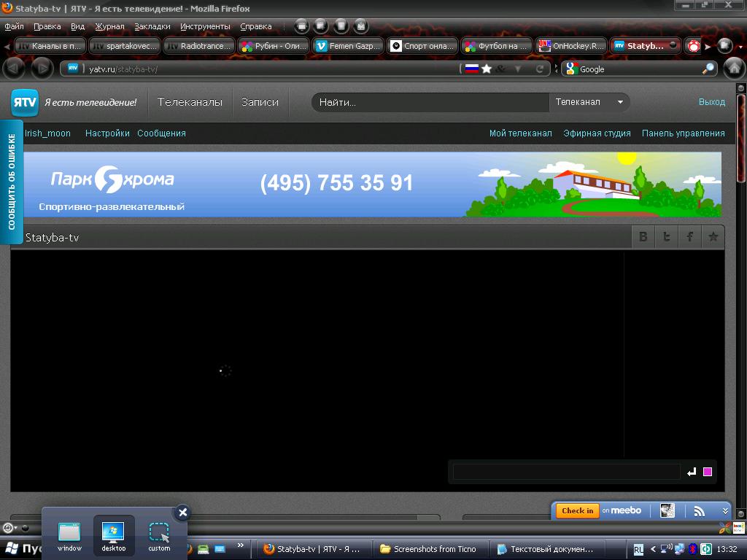Screen dimensions: 747x560
Task: Switch to the 'Спорт онла...' tab
Action: [x=422, y=46]
